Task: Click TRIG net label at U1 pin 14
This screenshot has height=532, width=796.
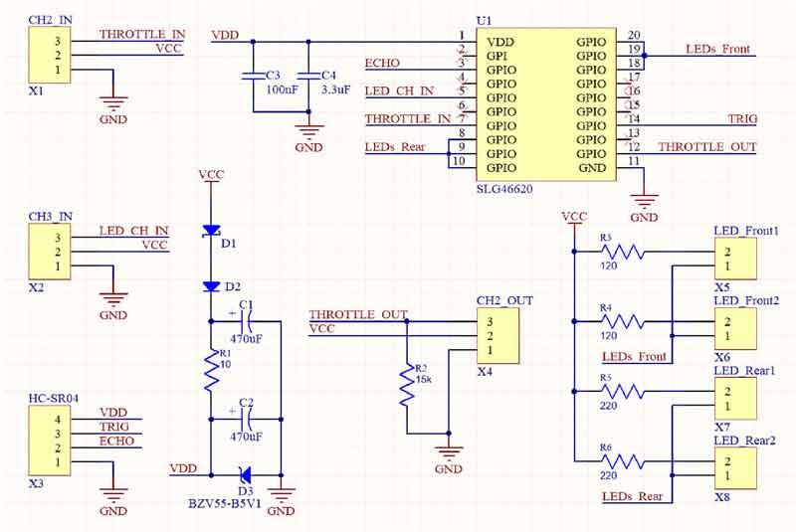Action: coord(742,118)
